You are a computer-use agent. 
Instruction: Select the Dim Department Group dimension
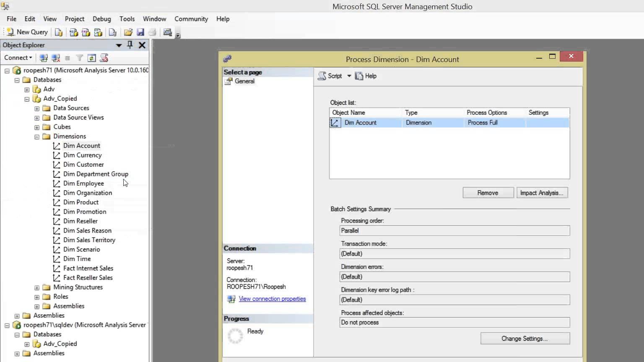[x=96, y=174]
